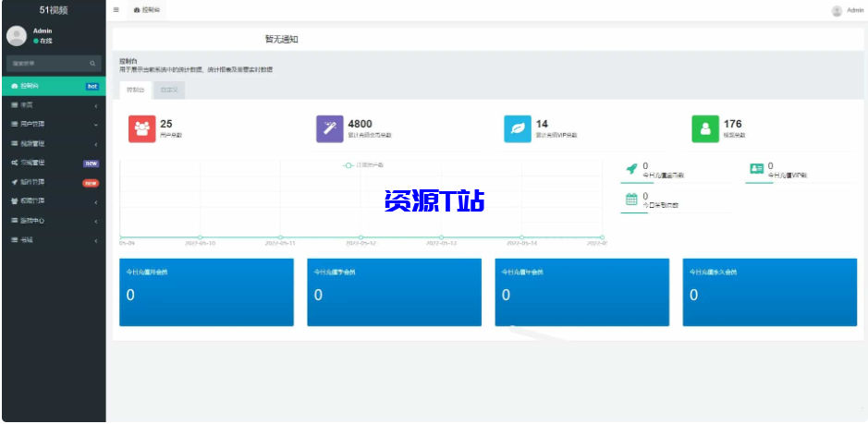This screenshot has width=868, height=424.
Task: Click the 2022-05-11 axis label
Action: click(280, 244)
